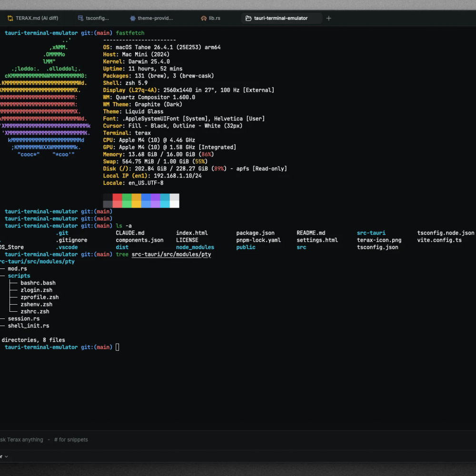Click .vscode in ls output
The image size is (476, 476).
(67, 247)
